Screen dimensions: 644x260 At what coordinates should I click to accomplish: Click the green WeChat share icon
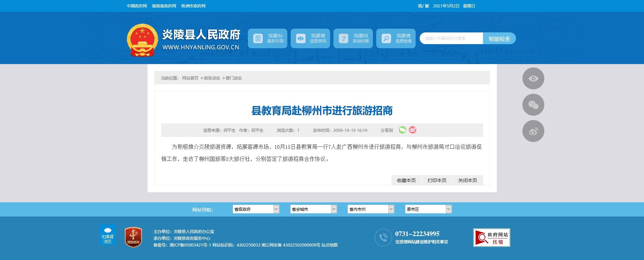pyautogui.click(x=402, y=130)
